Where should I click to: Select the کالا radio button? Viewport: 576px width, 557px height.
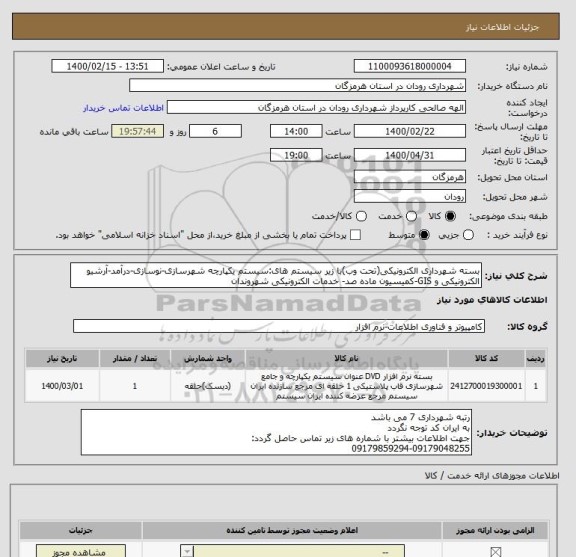pos(450,216)
